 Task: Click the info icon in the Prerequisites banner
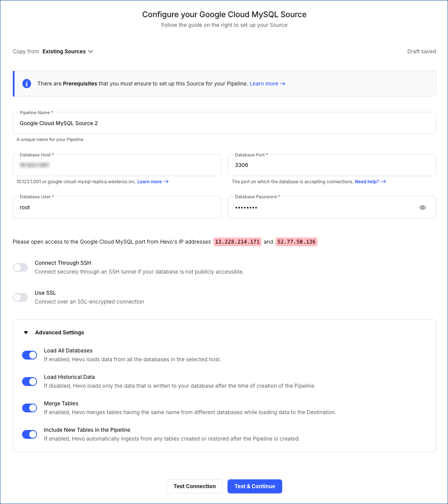coord(26,83)
